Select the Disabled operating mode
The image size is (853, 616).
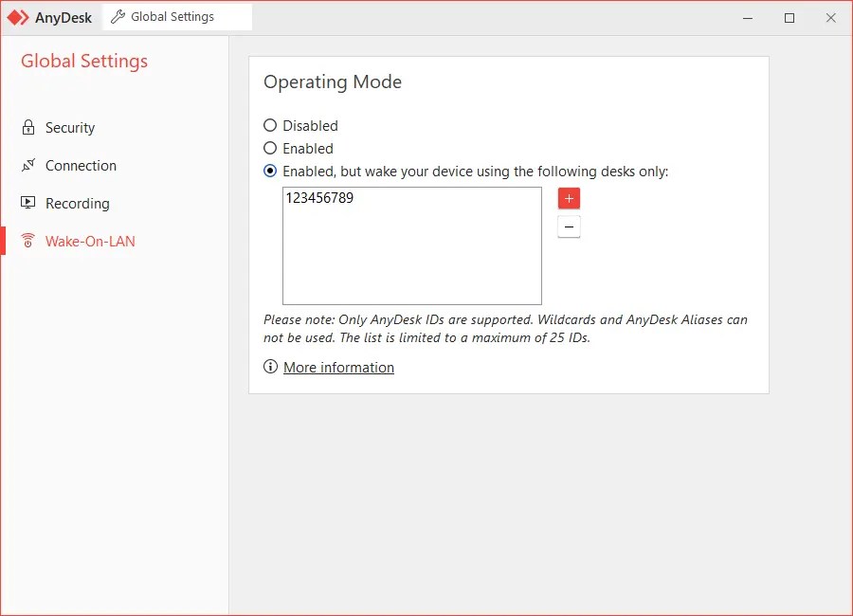coord(270,125)
